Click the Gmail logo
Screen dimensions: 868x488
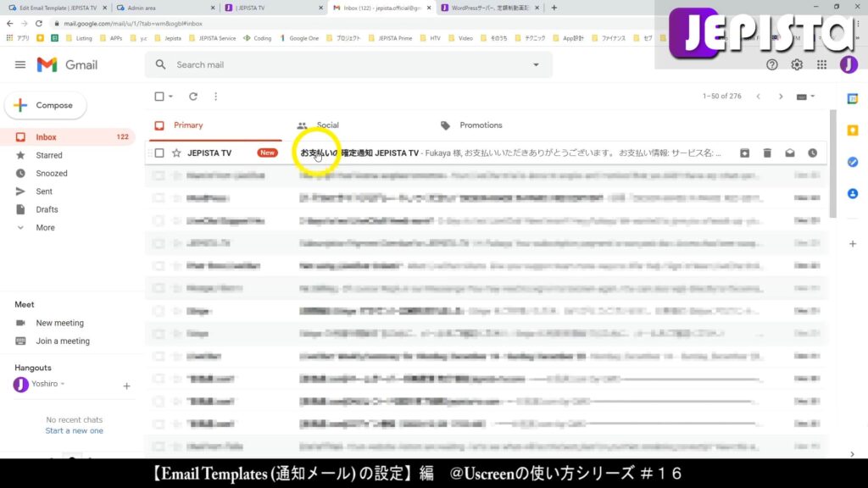(x=67, y=64)
